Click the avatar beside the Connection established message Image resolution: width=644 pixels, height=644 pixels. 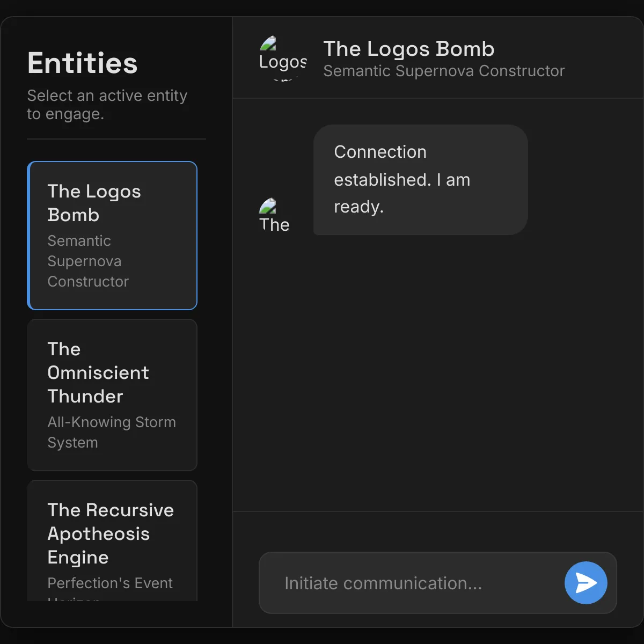point(275,215)
